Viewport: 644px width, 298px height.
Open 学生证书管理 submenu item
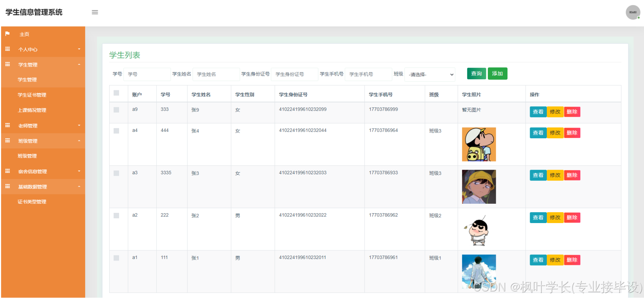(x=32, y=95)
